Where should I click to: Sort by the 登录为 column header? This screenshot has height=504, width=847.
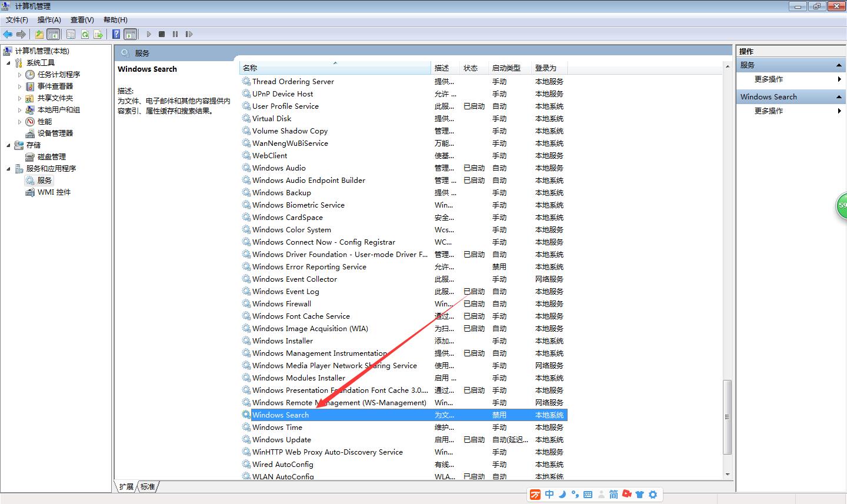point(549,68)
